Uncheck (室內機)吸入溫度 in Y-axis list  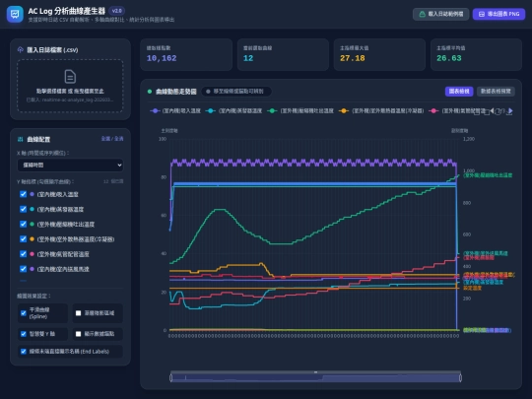(23, 194)
